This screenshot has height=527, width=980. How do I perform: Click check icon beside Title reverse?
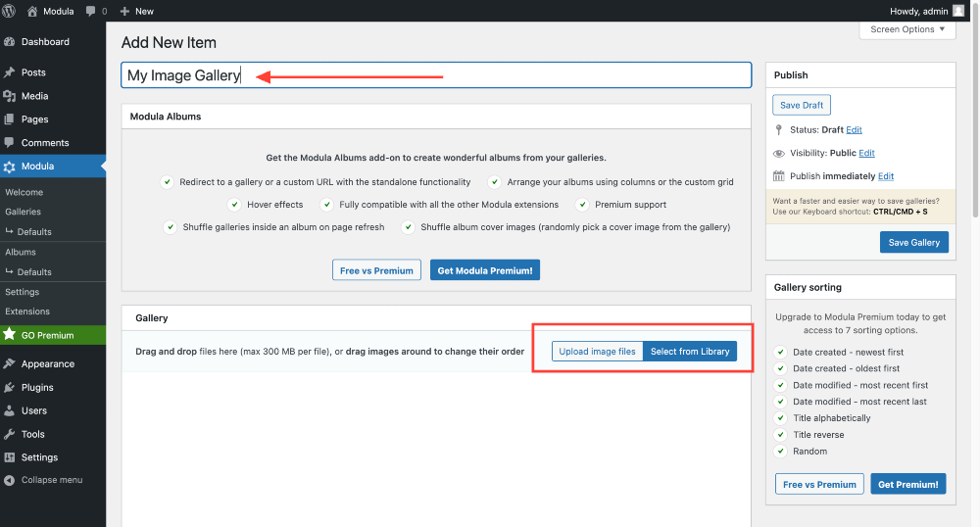[x=781, y=435]
